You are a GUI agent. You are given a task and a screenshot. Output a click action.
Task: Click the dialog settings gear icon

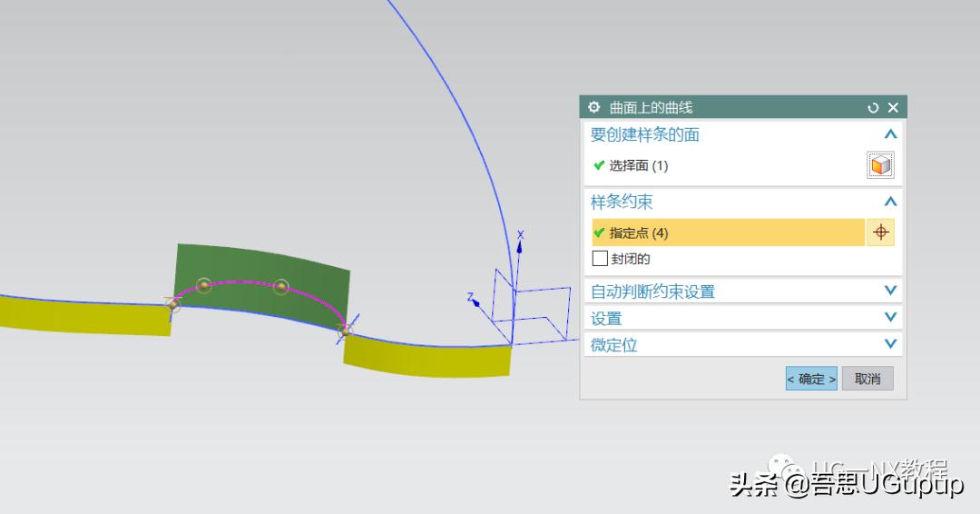[593, 107]
